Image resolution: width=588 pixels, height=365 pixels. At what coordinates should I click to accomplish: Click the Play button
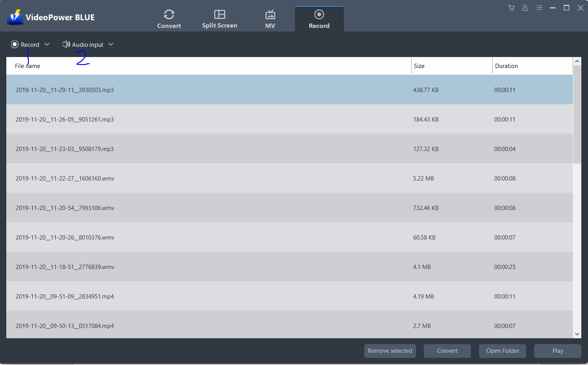coord(557,351)
